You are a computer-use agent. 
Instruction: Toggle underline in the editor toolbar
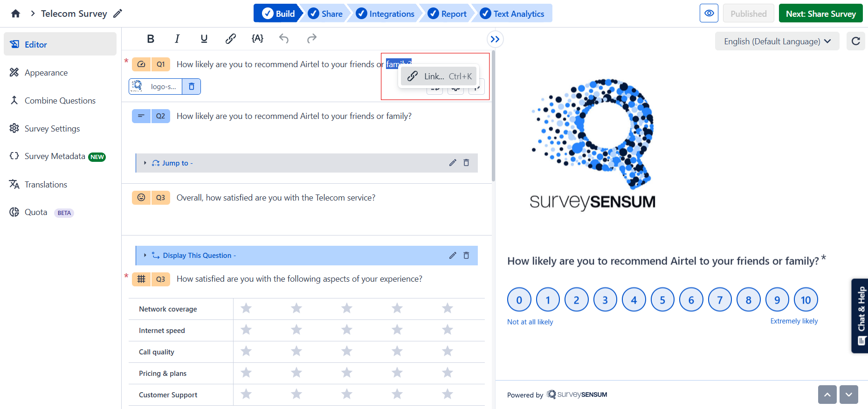click(x=204, y=39)
